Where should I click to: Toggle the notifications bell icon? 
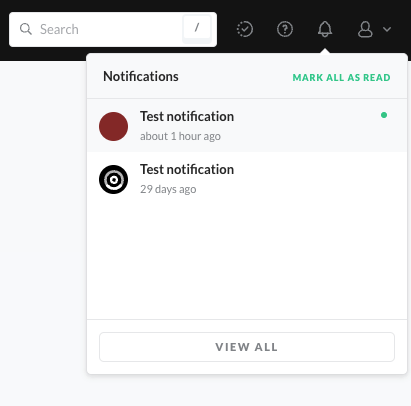coord(325,29)
